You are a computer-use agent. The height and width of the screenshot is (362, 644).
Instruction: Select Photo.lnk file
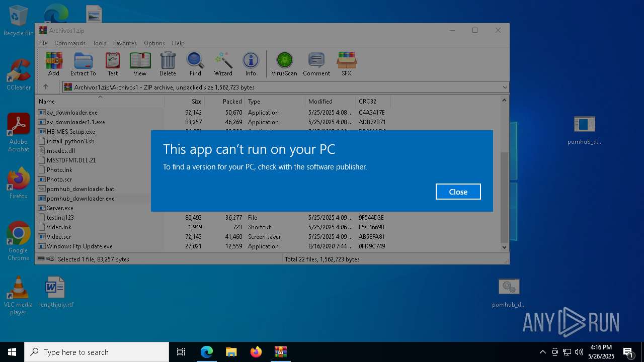59,170
